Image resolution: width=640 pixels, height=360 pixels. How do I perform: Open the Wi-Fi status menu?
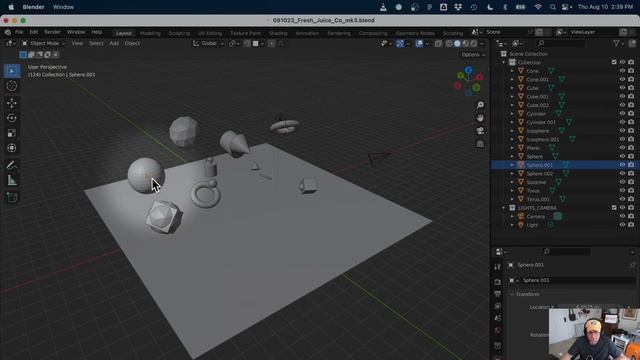(538, 7)
